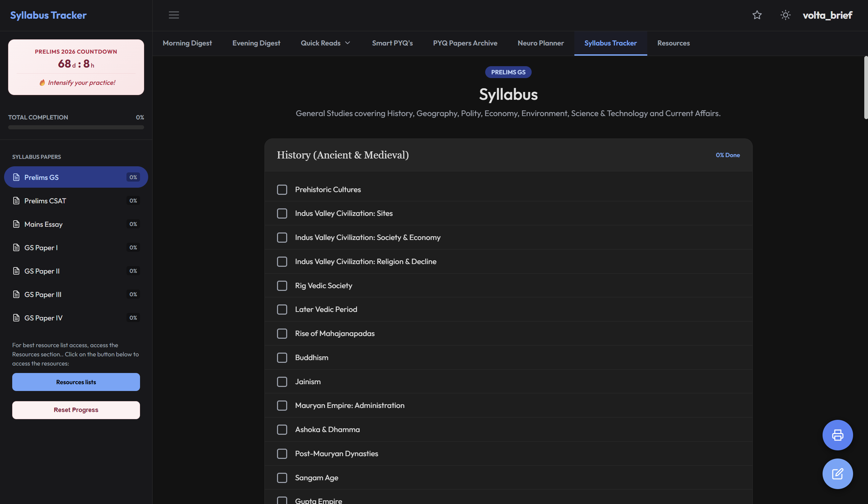Expand the Quick Reads dropdown
The image size is (868, 504).
325,43
